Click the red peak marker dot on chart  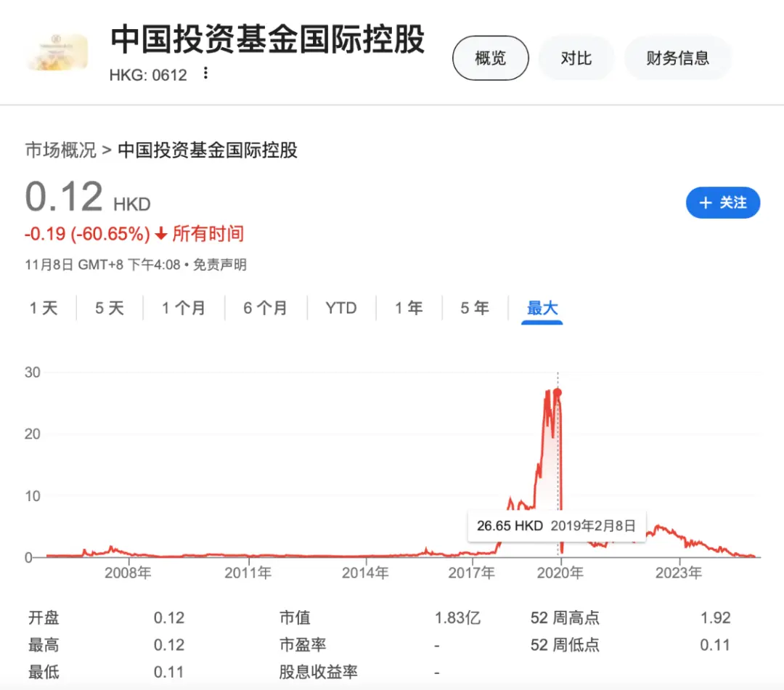pos(558,392)
